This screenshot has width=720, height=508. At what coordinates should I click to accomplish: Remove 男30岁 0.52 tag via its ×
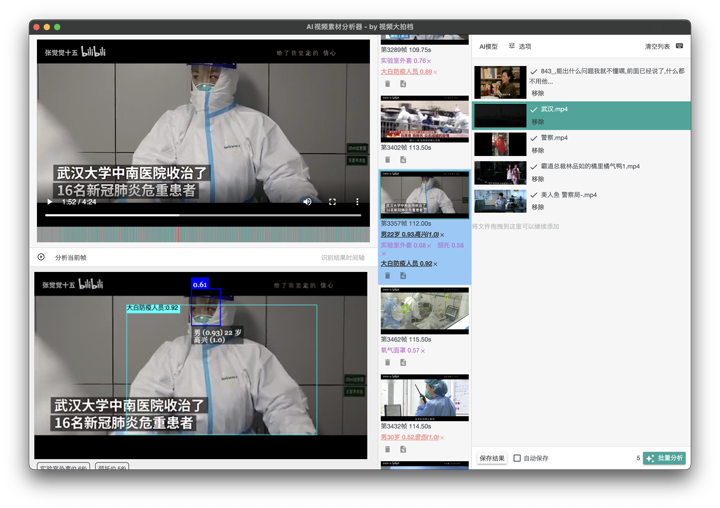[442, 438]
